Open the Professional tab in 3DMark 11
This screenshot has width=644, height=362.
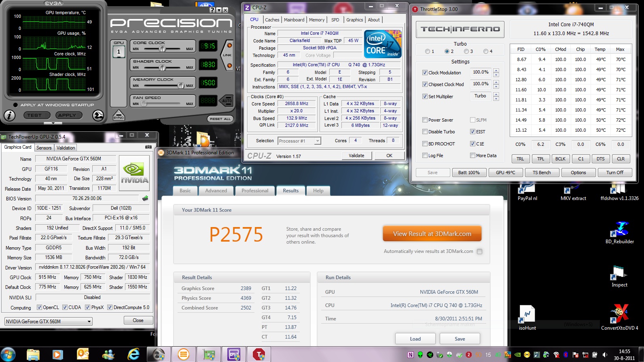(255, 191)
